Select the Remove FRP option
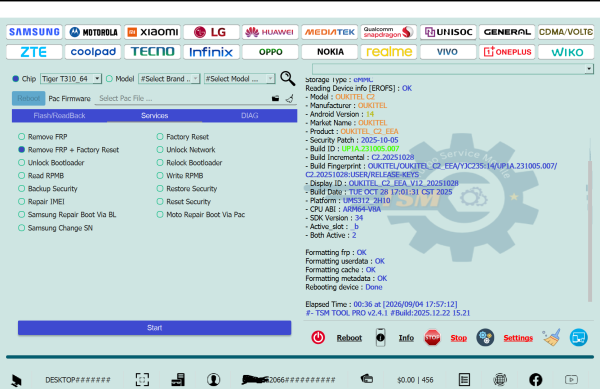 tap(43, 137)
